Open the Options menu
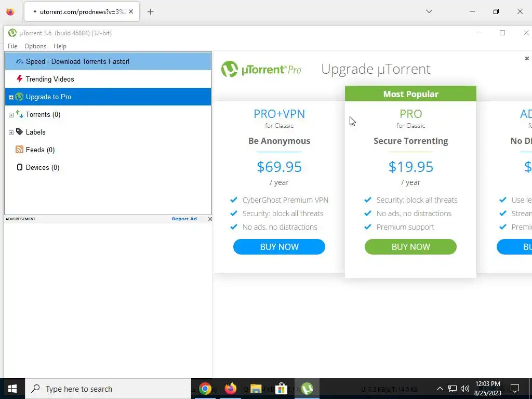Viewport: 532px width, 399px height. coord(35,46)
